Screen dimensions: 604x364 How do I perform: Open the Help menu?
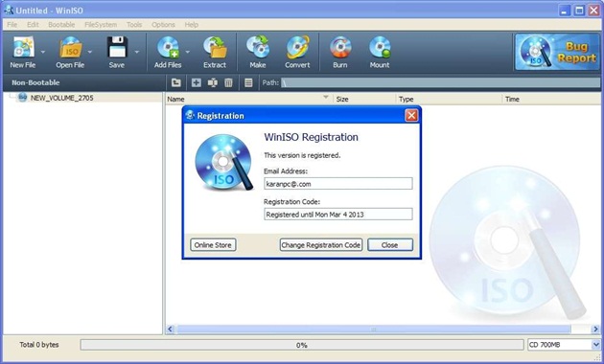(x=192, y=25)
